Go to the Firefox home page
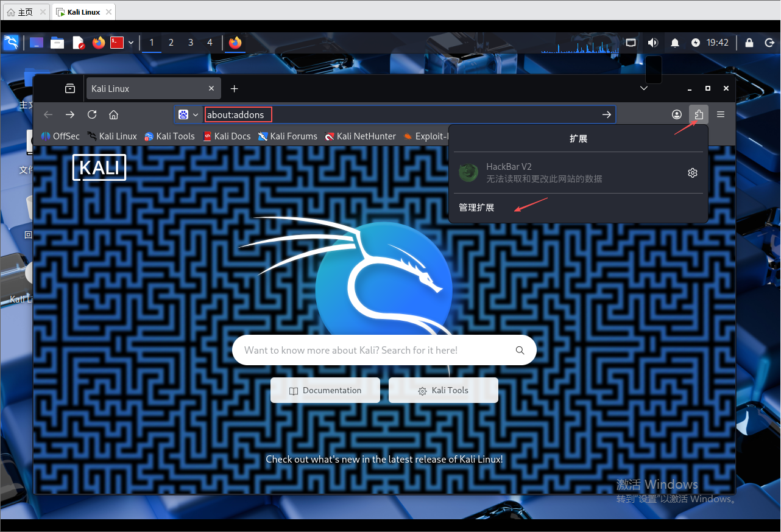The image size is (781, 532). click(113, 114)
